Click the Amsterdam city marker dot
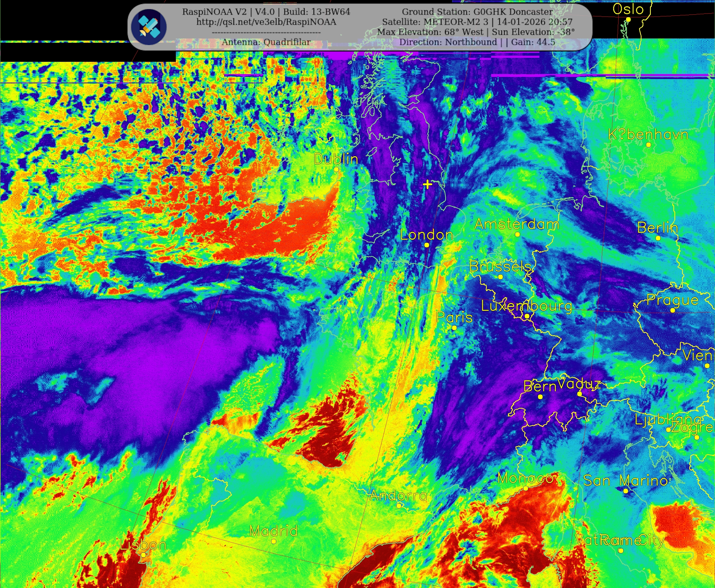The image size is (715, 588). [x=517, y=234]
